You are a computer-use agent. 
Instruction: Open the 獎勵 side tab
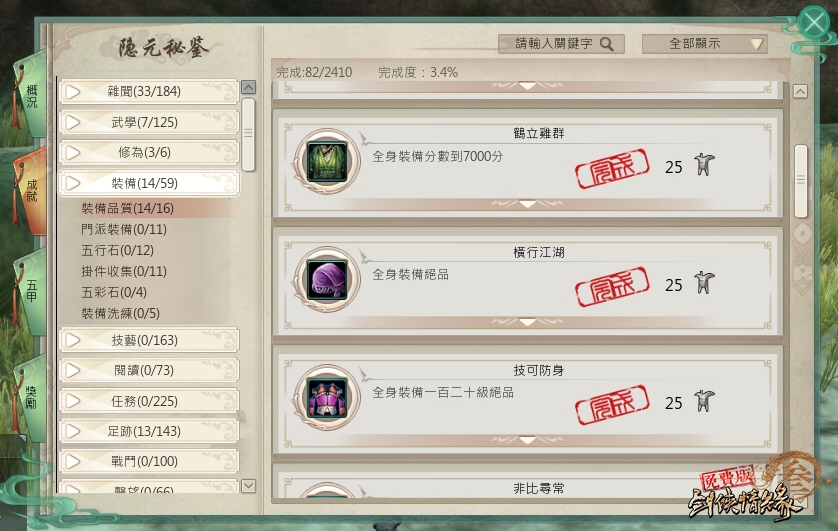31,398
